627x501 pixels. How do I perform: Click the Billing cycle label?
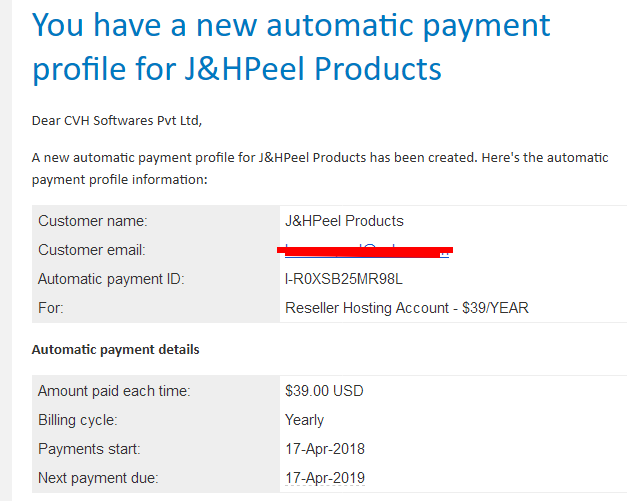tap(78, 420)
